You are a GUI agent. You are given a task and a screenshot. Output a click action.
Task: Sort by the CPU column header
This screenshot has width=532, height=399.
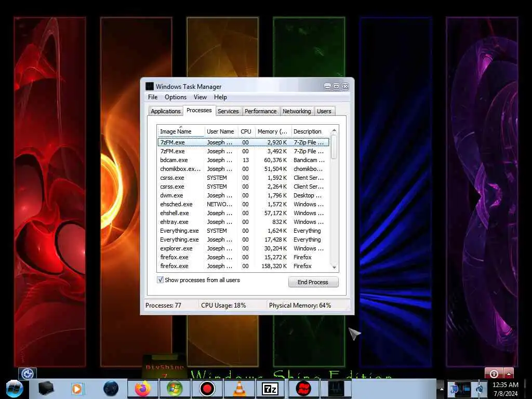tap(246, 131)
